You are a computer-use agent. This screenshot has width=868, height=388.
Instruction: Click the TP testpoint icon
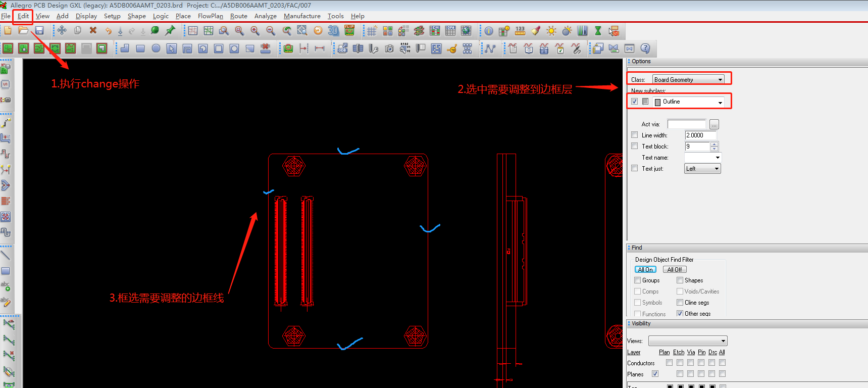pyautogui.click(x=452, y=48)
